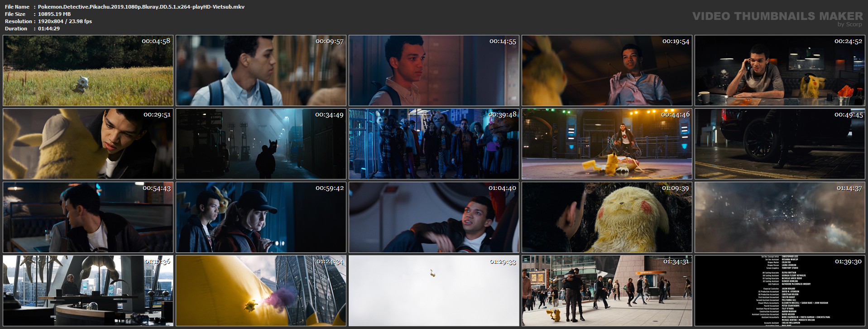Click the mkv file name text

(141, 7)
